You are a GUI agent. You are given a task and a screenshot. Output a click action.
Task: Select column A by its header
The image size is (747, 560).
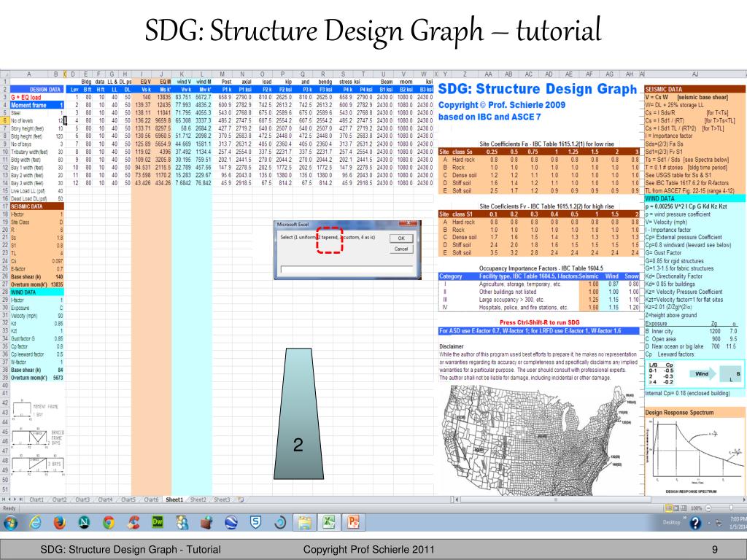click(28, 74)
